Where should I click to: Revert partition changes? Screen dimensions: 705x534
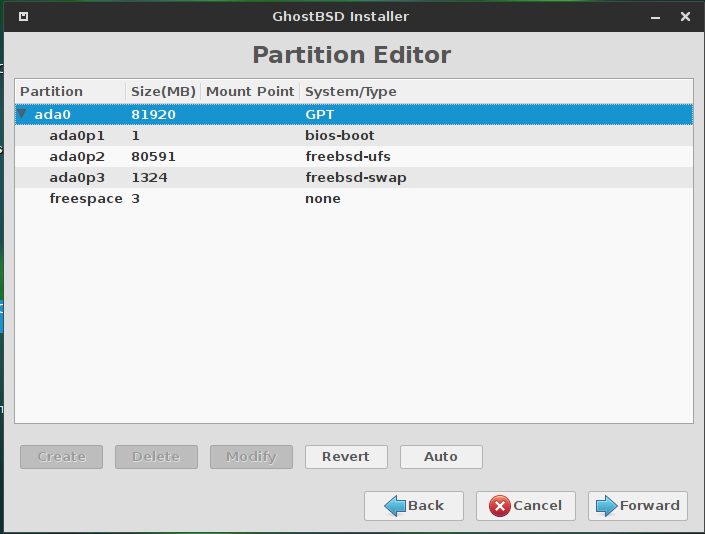coord(346,457)
